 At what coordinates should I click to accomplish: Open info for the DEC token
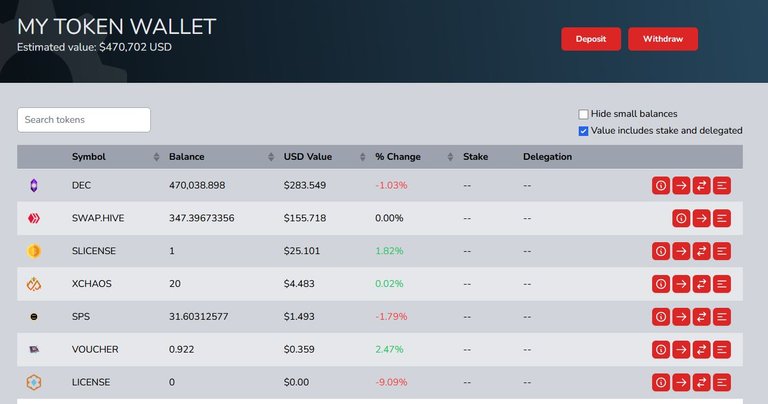point(661,186)
